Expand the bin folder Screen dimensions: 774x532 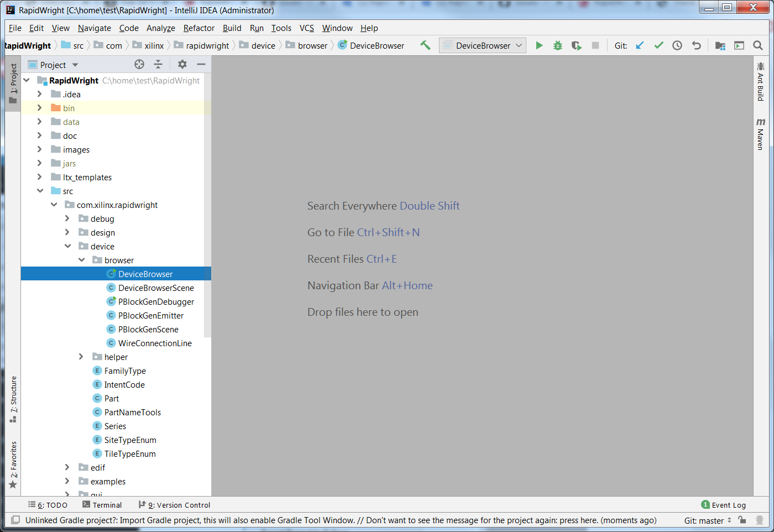click(40, 108)
